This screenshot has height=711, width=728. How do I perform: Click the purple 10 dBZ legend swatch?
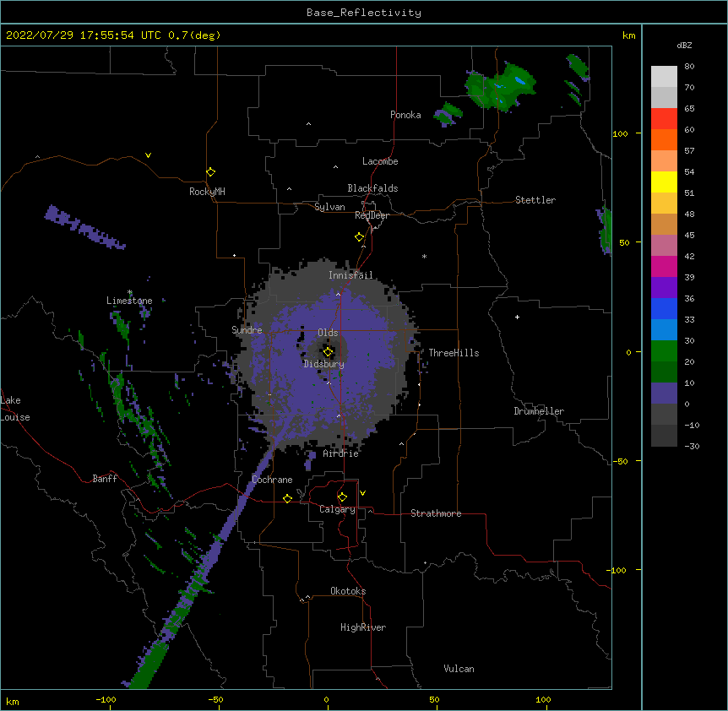(664, 393)
